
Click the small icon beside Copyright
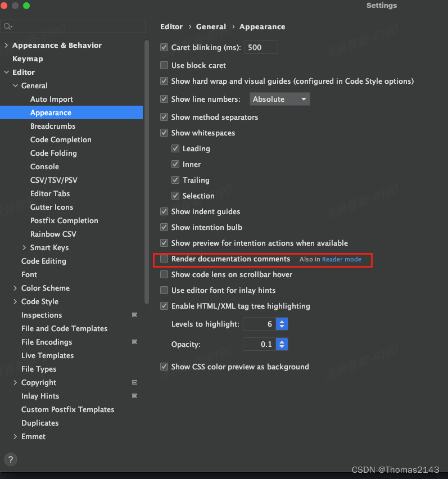coord(134,383)
